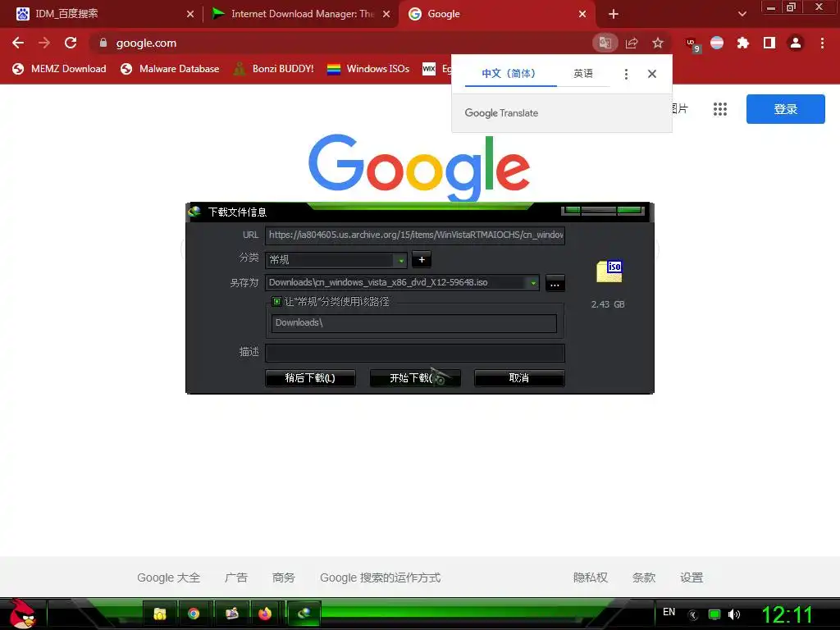The width and height of the screenshot is (840, 630).
Task: Click the ISO file type icon
Action: pos(609,271)
